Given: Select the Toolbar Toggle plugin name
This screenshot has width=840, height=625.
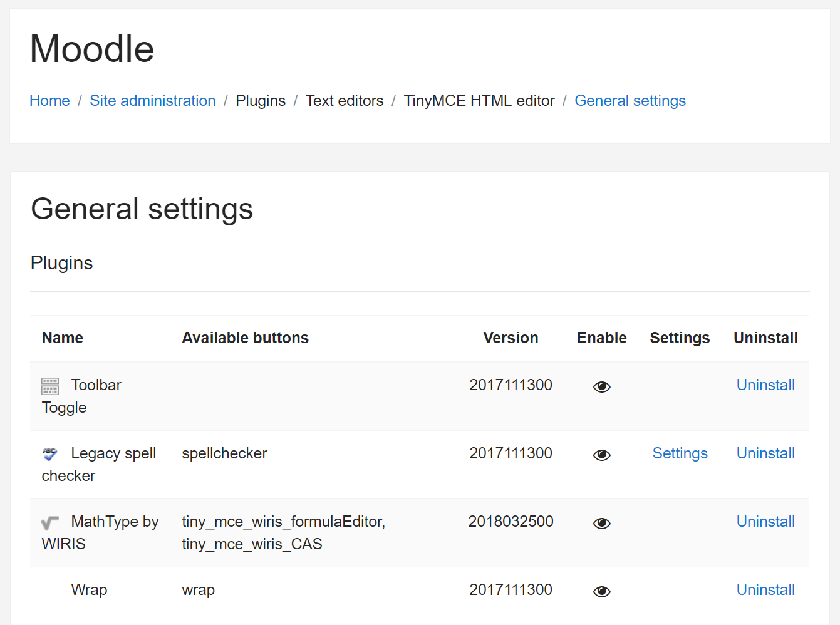Looking at the screenshot, I should (x=81, y=396).
